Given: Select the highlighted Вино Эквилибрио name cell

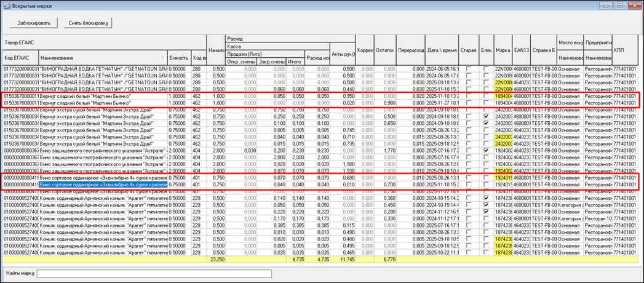Looking at the screenshot, I should [x=103, y=183].
